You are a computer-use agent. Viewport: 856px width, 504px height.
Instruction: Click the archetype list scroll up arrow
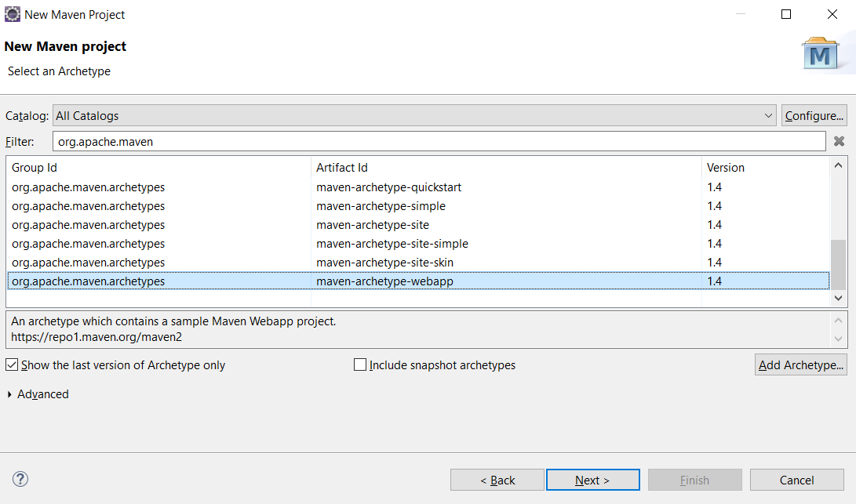point(838,165)
